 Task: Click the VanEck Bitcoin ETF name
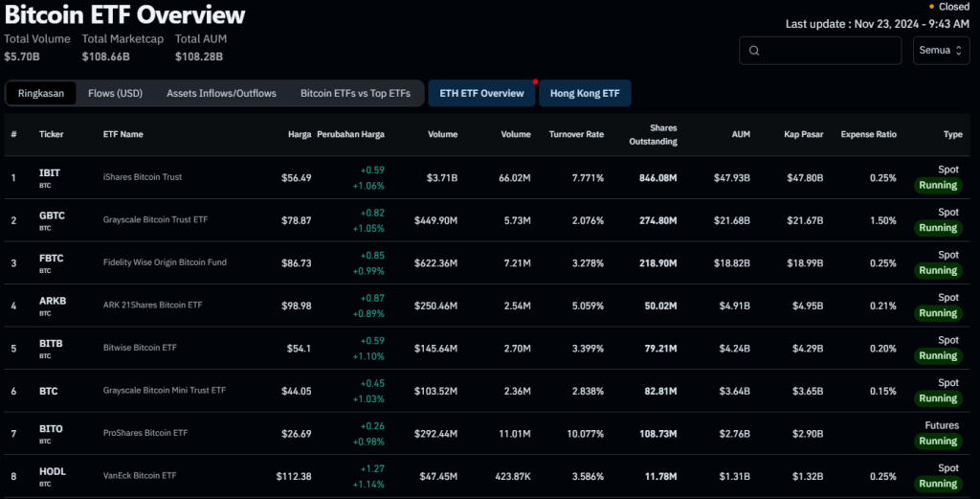coord(140,475)
